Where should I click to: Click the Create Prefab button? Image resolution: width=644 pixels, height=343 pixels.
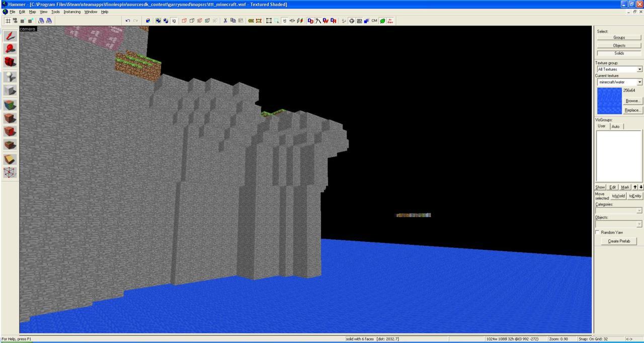pos(619,241)
